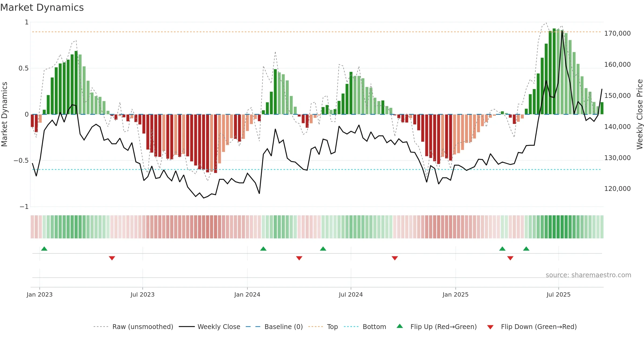Image resolution: width=644 pixels, height=362 pixels.
Task: Click the red Flip Down legend triangle icon
Action: point(490,327)
